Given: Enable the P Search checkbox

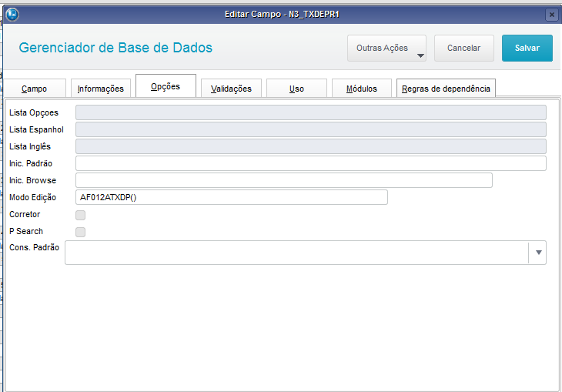Looking at the screenshot, I should 80,232.
